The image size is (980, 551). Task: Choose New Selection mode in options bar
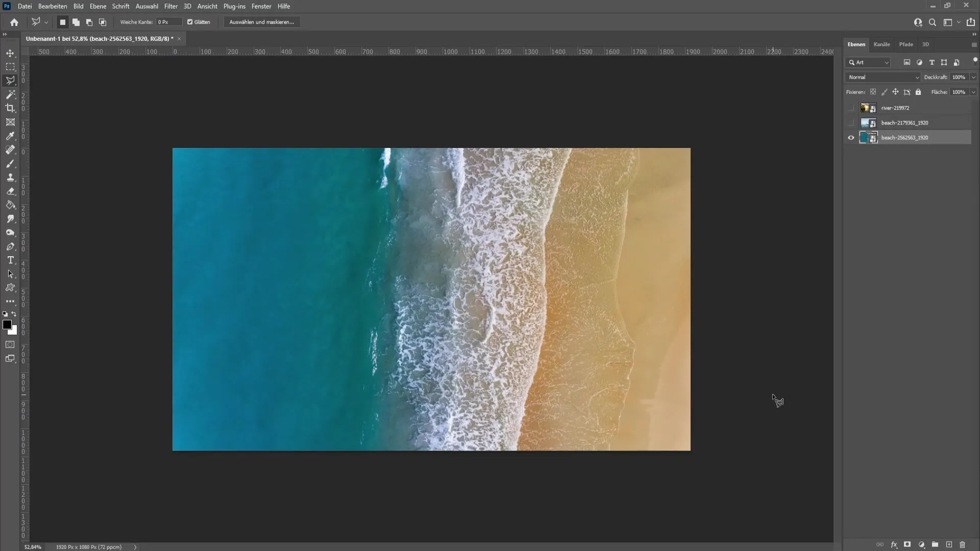(x=63, y=22)
